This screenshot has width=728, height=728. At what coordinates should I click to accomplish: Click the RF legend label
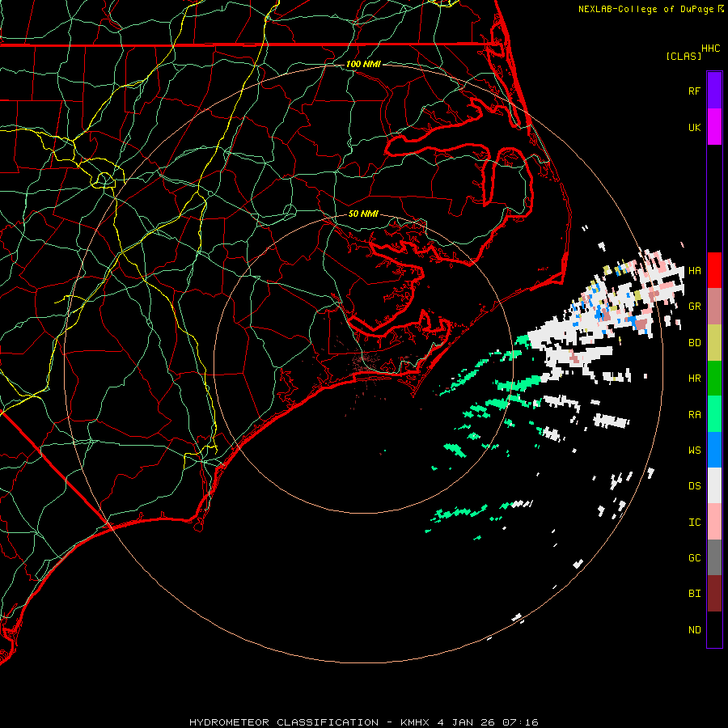pyautogui.click(x=694, y=91)
